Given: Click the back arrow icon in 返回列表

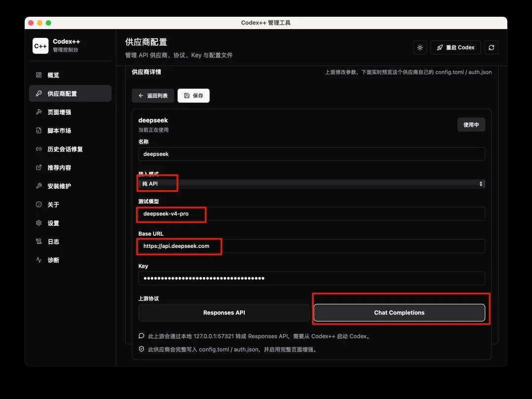Looking at the screenshot, I should point(141,95).
